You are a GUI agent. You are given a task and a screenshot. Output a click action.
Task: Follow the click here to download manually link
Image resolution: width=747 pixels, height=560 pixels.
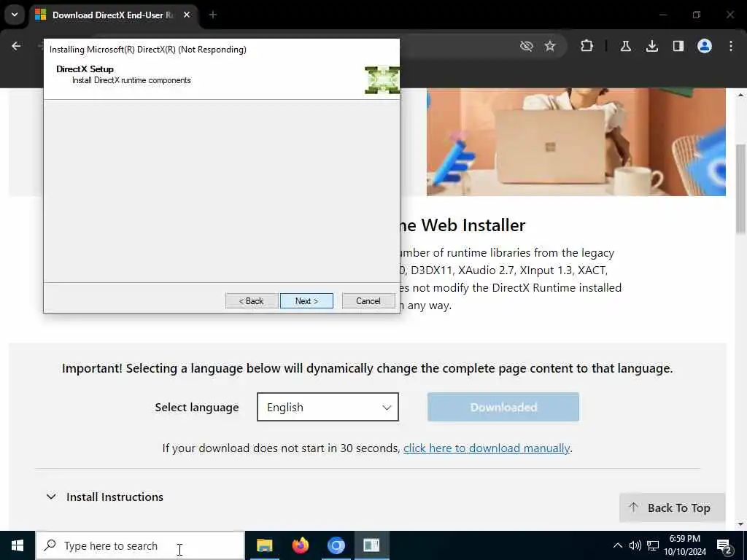[x=487, y=448]
